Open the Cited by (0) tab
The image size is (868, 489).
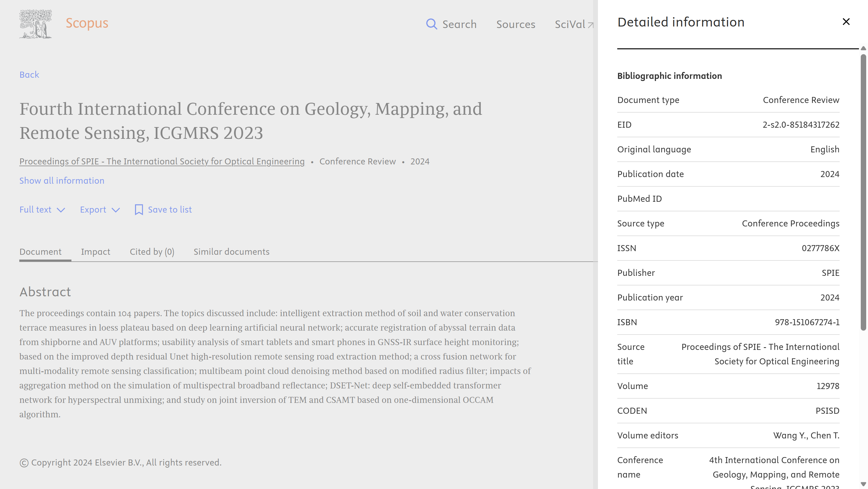(x=152, y=252)
